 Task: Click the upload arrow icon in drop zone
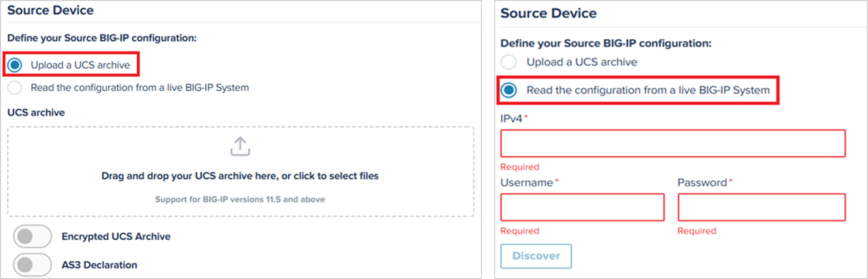click(240, 146)
